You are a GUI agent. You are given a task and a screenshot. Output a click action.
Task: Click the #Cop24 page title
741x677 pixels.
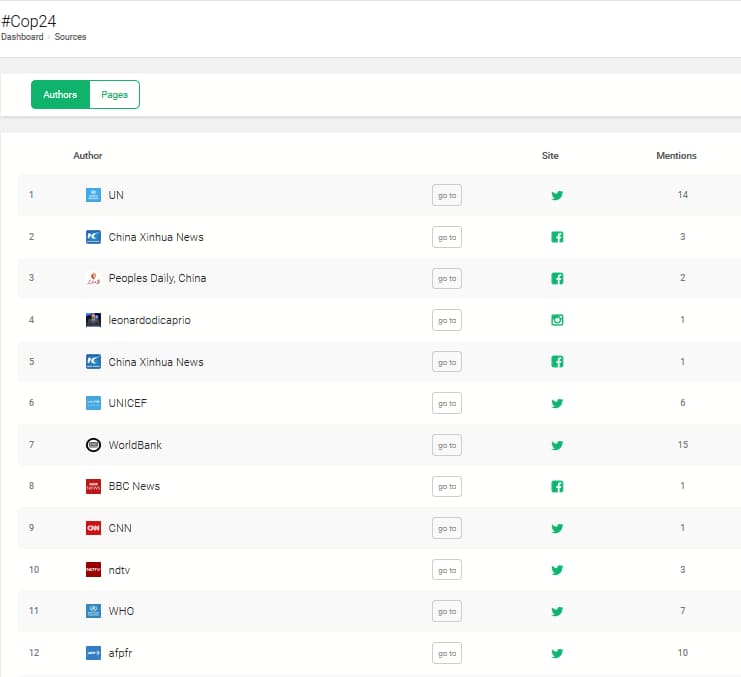29,21
